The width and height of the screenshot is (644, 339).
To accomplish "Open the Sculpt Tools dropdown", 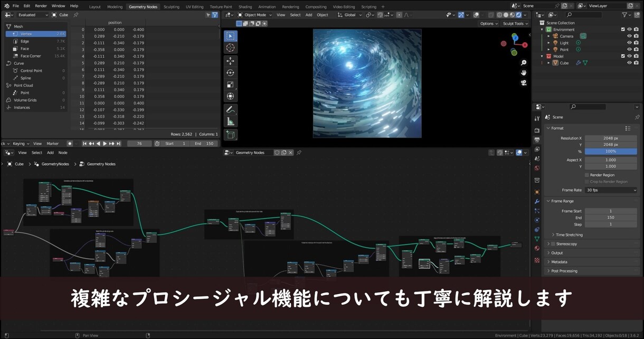I will tap(515, 24).
